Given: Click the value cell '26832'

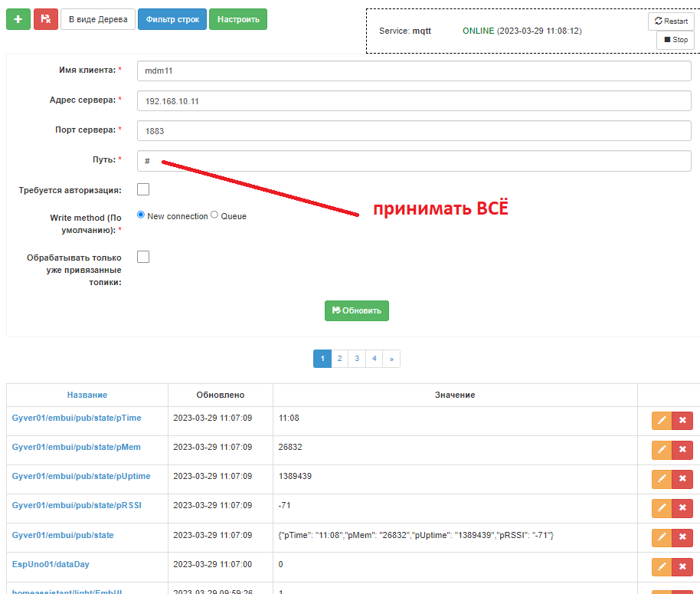Looking at the screenshot, I should [x=290, y=447].
